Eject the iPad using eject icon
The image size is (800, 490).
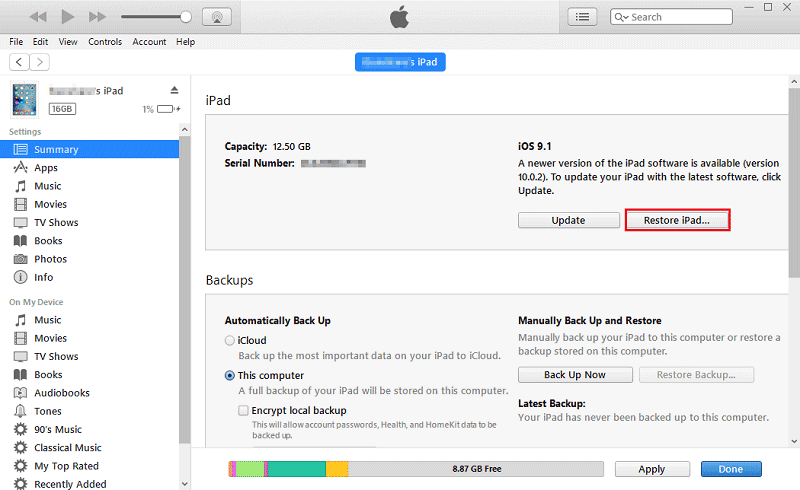[x=174, y=90]
